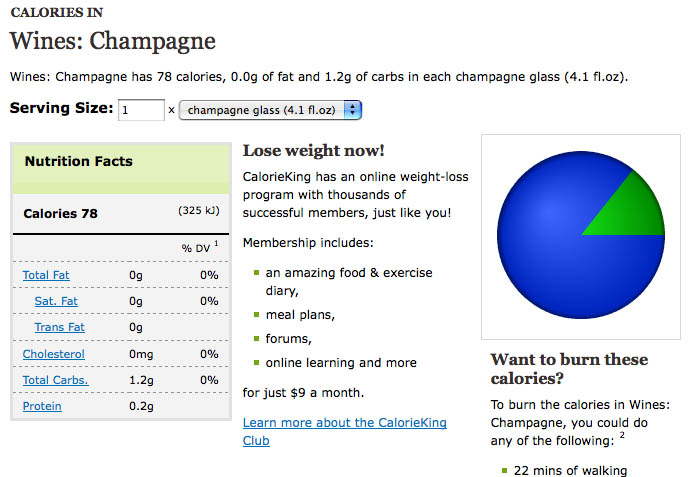Follow the Trans Fat link

click(x=59, y=327)
